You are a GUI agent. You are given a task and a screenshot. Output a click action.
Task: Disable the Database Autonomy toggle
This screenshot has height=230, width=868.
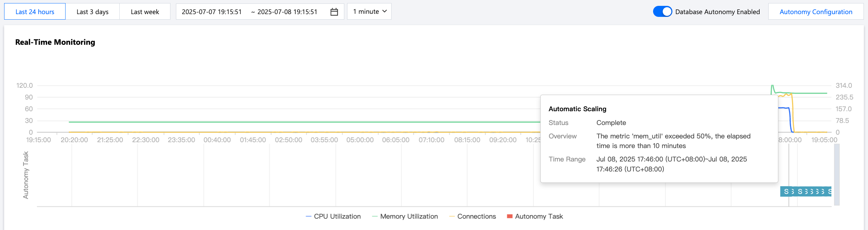[x=662, y=12]
